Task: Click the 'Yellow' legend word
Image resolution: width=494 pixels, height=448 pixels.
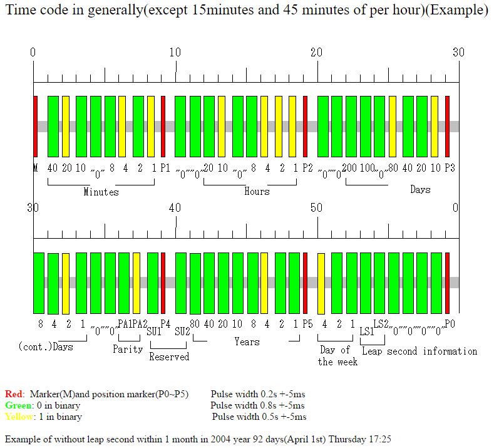Action: coord(19,417)
